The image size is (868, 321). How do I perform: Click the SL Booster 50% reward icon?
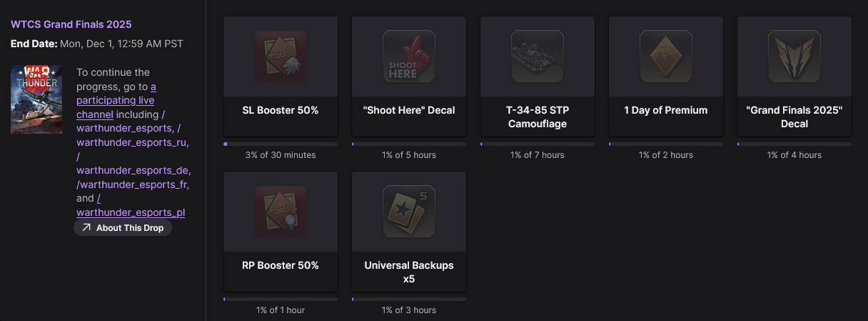click(281, 56)
